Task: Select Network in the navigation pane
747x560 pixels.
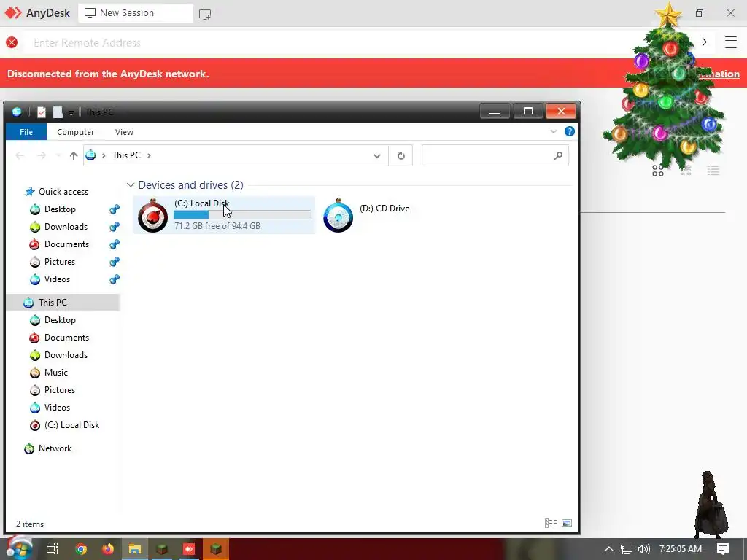Action: coord(55,448)
